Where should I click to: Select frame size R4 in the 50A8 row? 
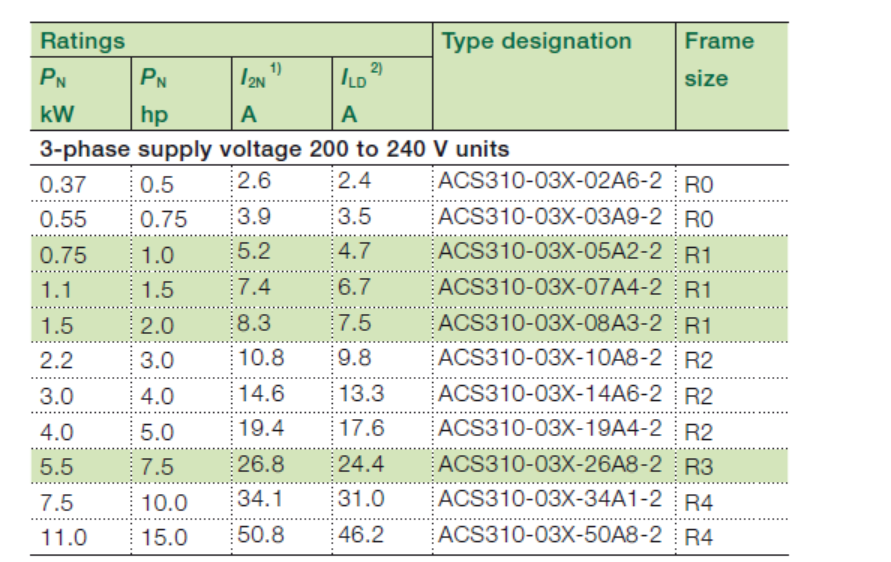[x=699, y=538]
